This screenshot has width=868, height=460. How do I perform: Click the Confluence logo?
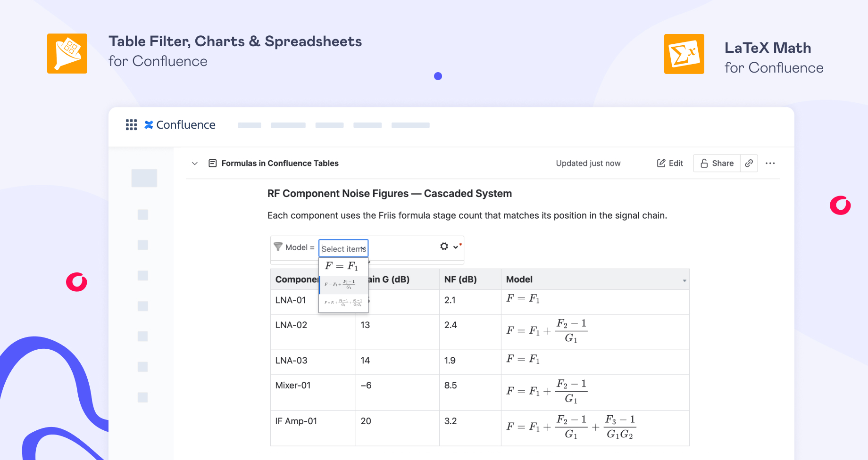pos(180,125)
